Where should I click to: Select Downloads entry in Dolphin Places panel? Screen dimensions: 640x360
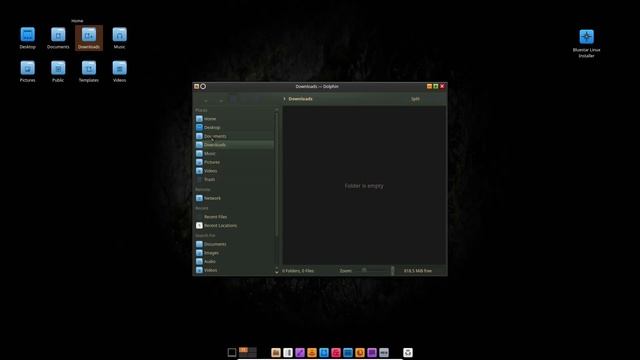pyautogui.click(x=234, y=145)
